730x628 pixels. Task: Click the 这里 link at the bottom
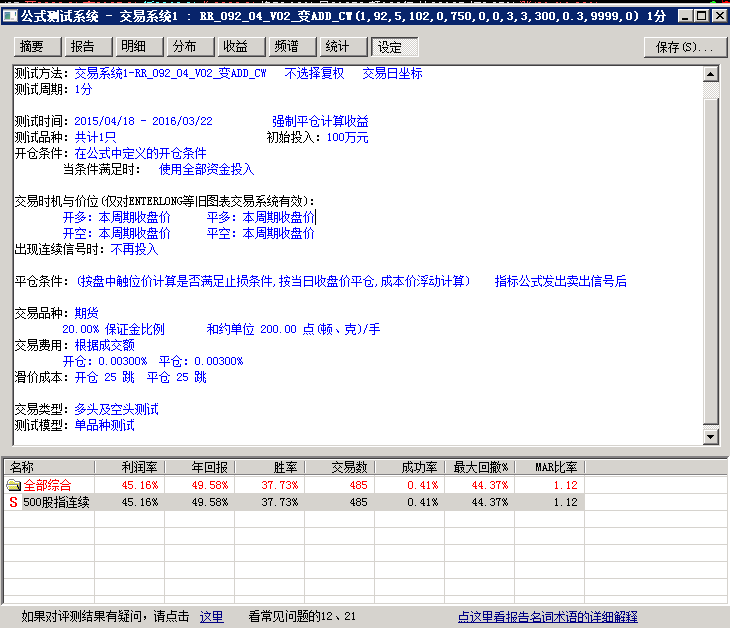tap(211, 617)
